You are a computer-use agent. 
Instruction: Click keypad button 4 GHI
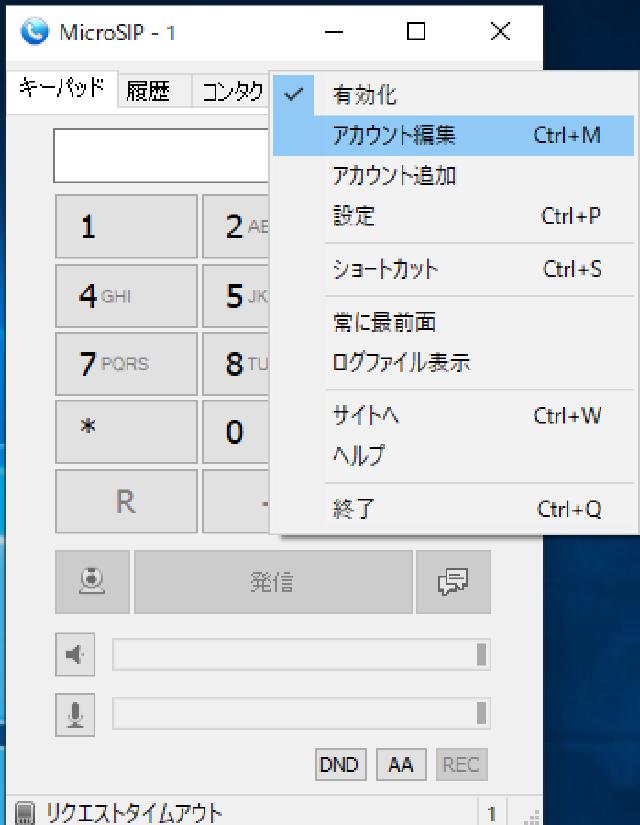126,296
